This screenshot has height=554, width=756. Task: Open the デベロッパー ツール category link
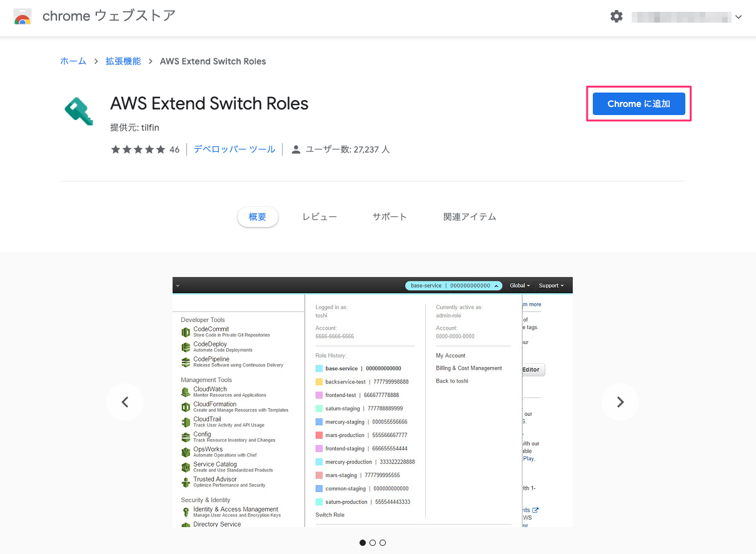(x=234, y=149)
